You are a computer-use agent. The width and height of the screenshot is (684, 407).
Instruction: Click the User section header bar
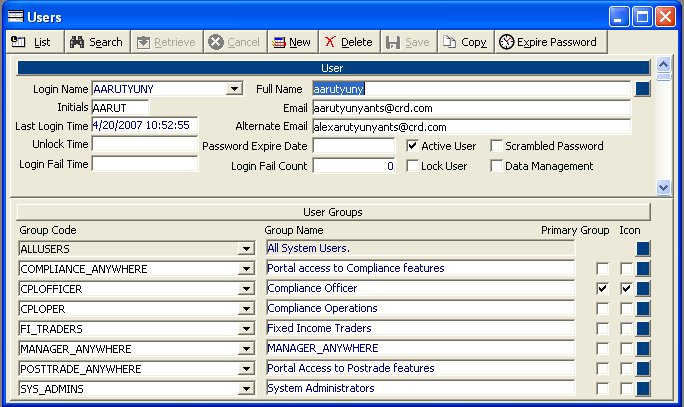(x=333, y=68)
